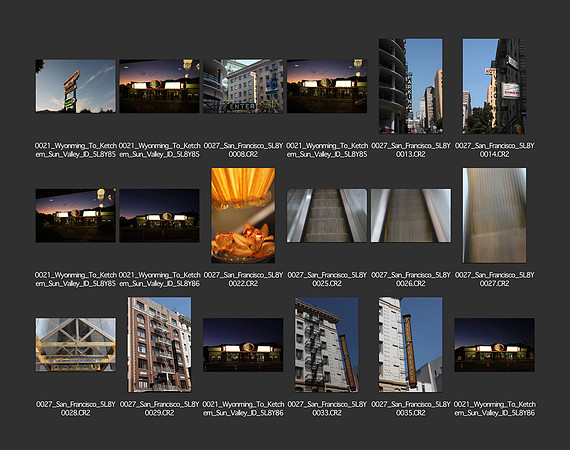
Task: Click the file name ending 0027.CR2
Action: (494, 279)
